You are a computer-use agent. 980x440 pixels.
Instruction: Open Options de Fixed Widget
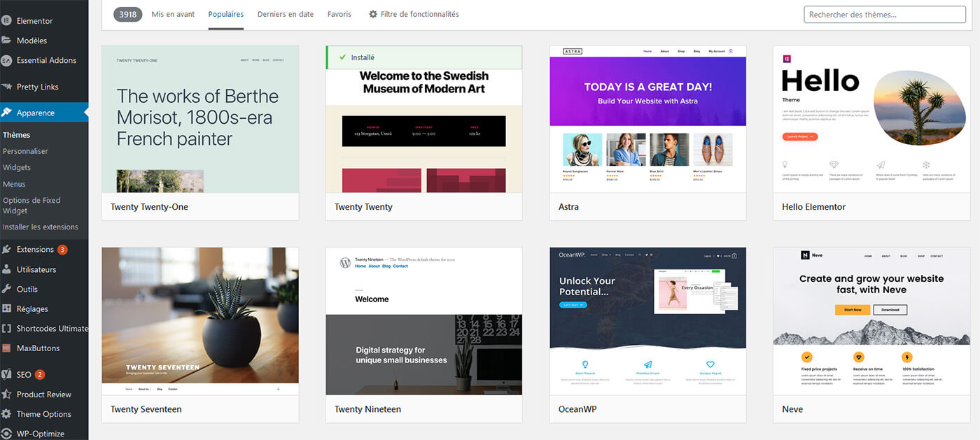coord(31,205)
